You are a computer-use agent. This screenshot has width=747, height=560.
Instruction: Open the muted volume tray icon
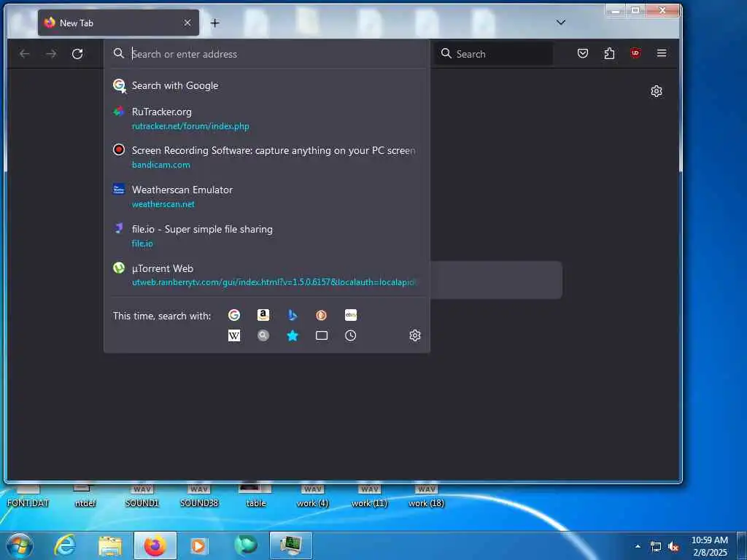(x=673, y=547)
